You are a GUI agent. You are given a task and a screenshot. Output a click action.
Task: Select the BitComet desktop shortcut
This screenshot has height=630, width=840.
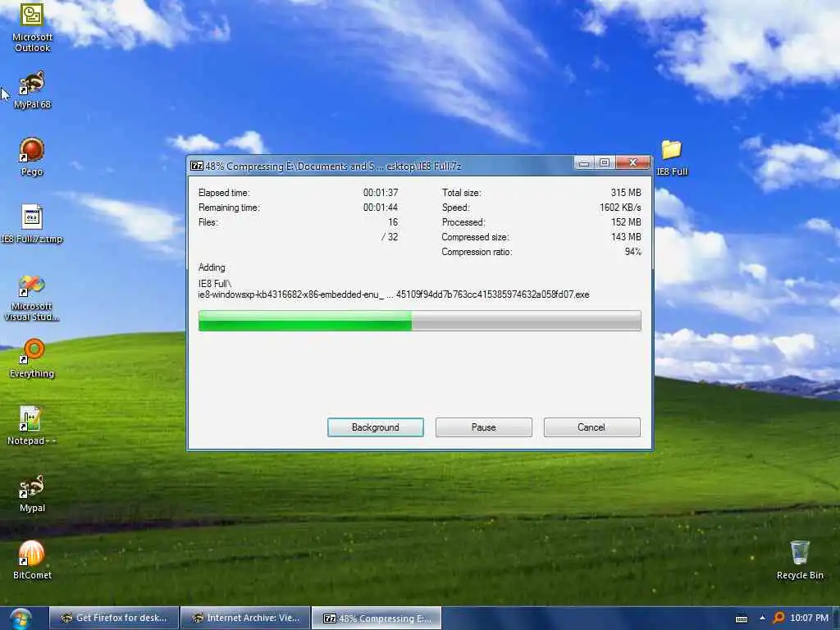pyautogui.click(x=32, y=560)
